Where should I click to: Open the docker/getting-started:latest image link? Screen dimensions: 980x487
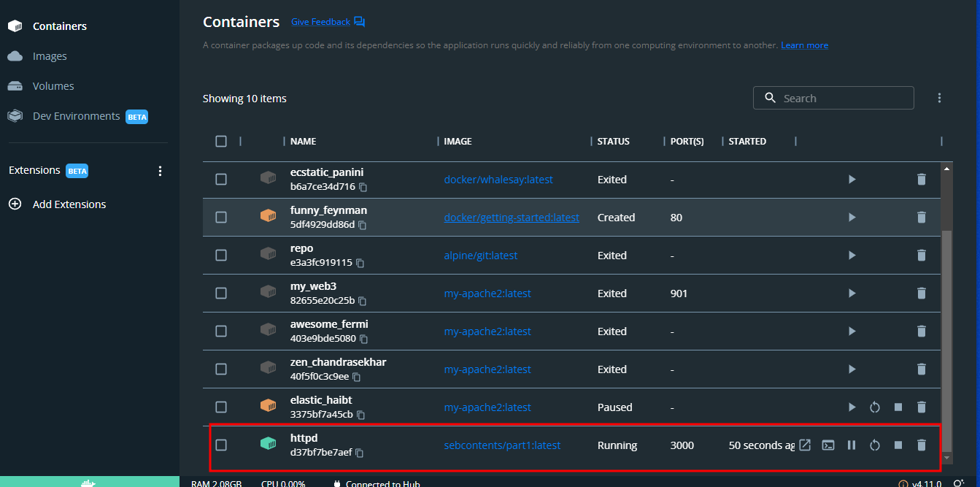click(x=512, y=218)
